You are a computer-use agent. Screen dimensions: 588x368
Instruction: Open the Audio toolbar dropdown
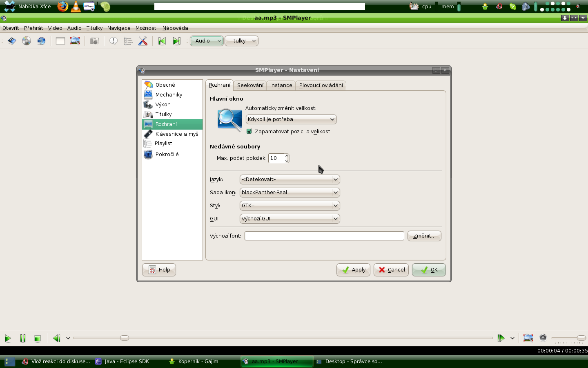coord(207,41)
